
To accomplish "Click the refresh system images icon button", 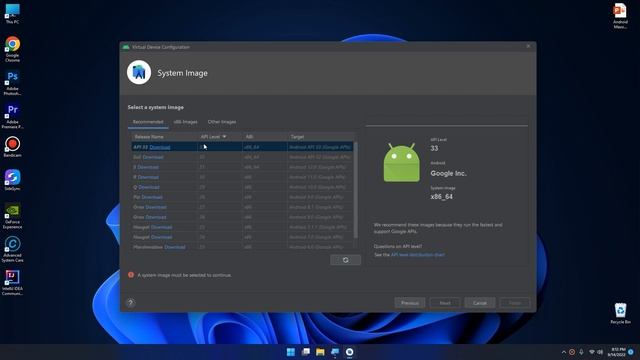I will pos(345,260).
